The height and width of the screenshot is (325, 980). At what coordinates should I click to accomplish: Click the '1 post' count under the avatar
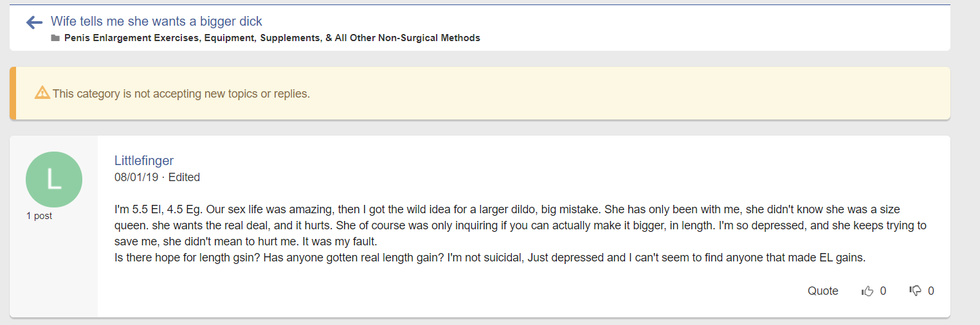point(39,216)
